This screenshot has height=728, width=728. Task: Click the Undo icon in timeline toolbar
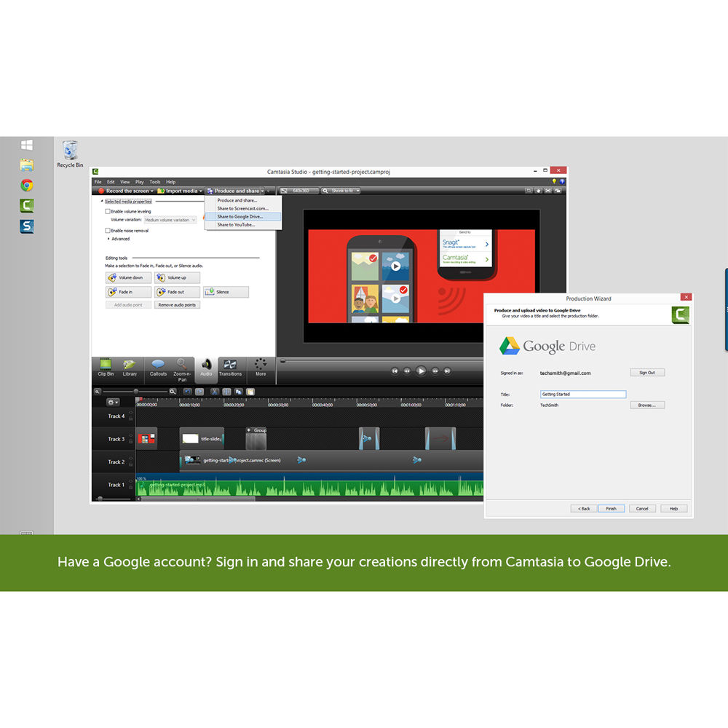(x=187, y=392)
